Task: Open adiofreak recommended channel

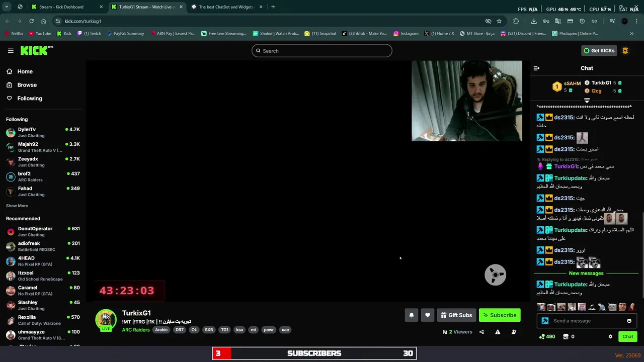Action: coord(43,246)
